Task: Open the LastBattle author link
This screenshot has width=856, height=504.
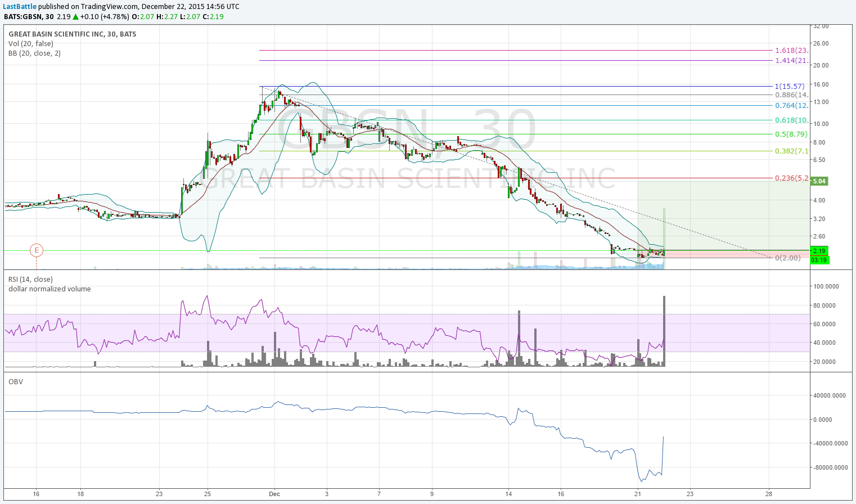Action: [20, 7]
